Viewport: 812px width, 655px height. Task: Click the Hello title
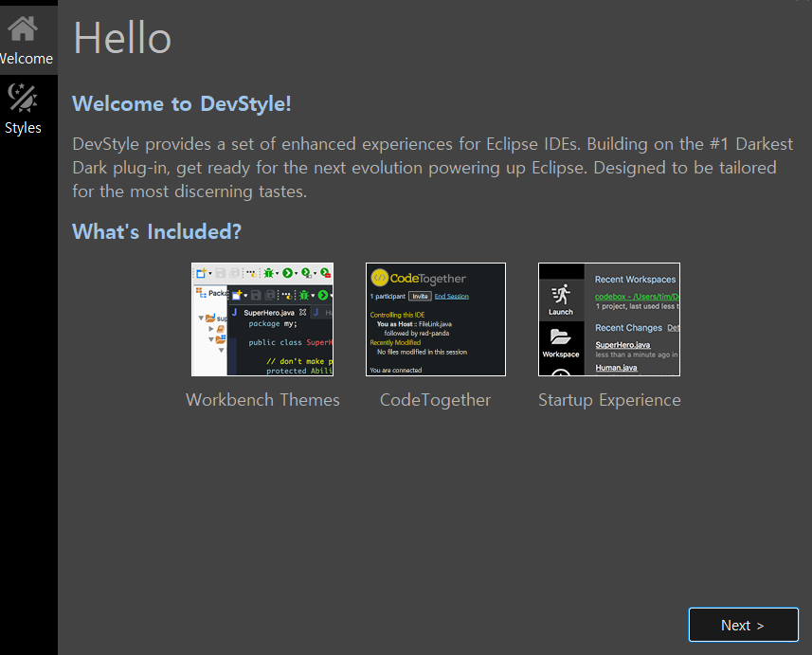(x=122, y=38)
